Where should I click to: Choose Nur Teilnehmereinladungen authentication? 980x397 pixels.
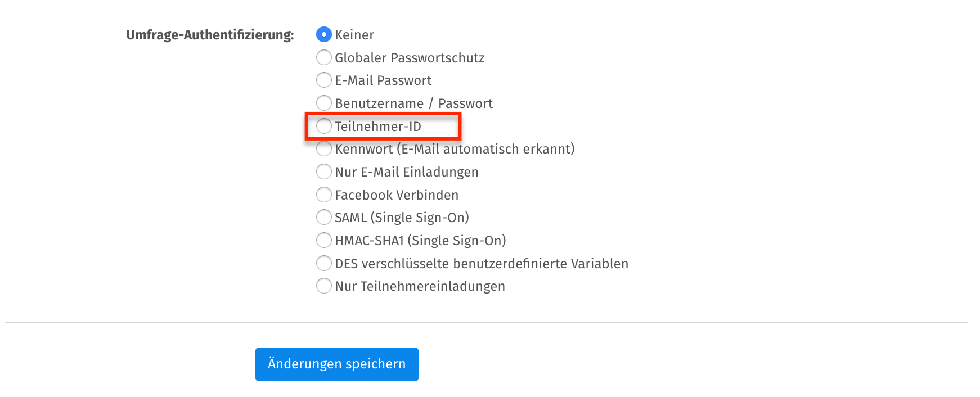[x=323, y=286]
